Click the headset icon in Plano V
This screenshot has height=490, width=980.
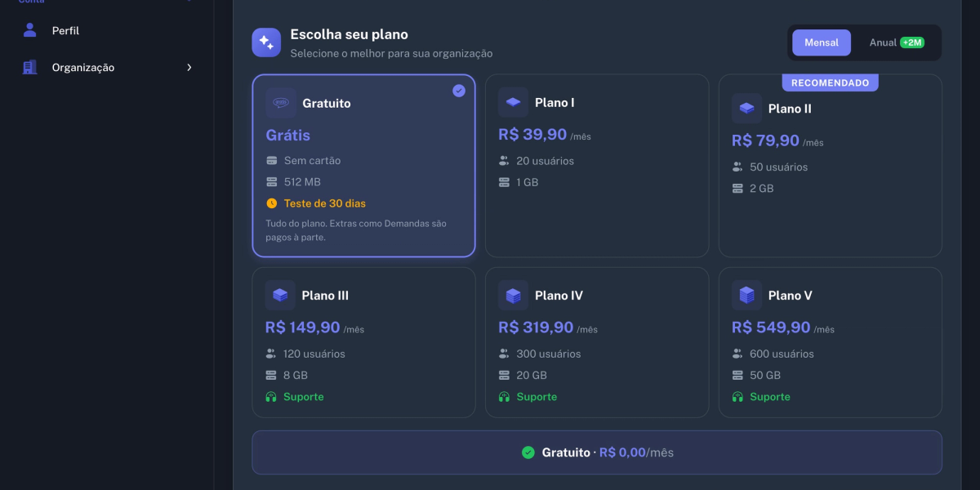pos(737,397)
